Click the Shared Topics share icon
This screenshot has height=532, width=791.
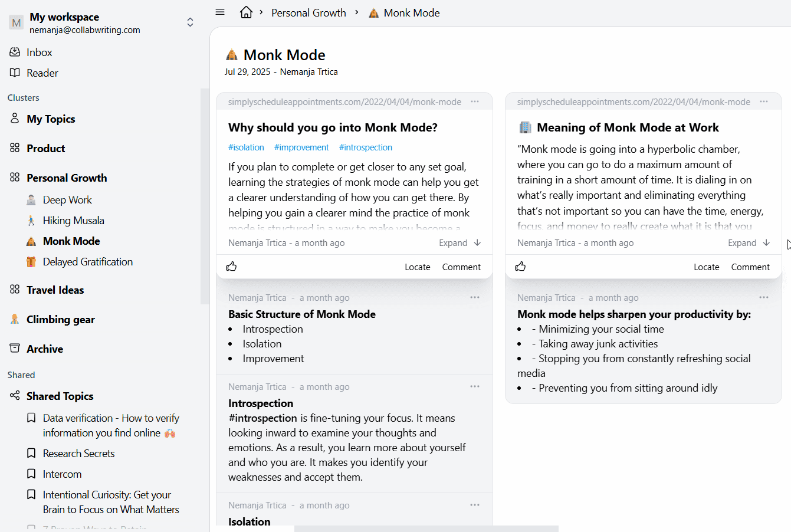(15, 396)
